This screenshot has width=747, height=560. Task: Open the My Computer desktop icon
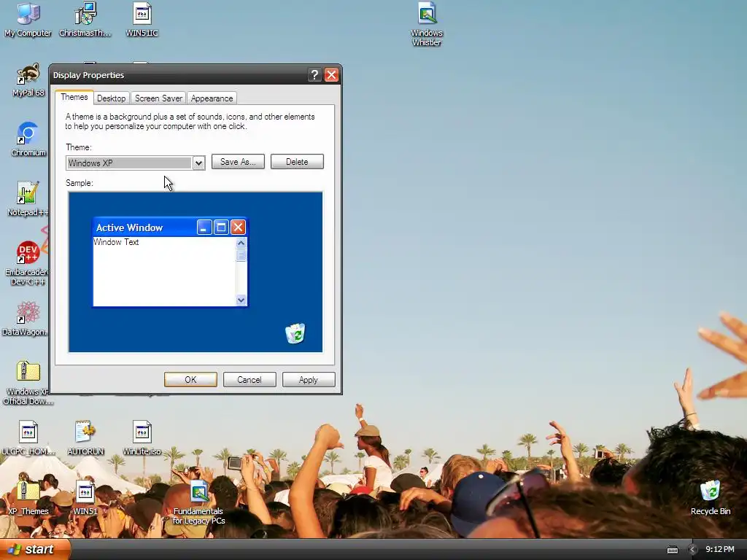28,20
